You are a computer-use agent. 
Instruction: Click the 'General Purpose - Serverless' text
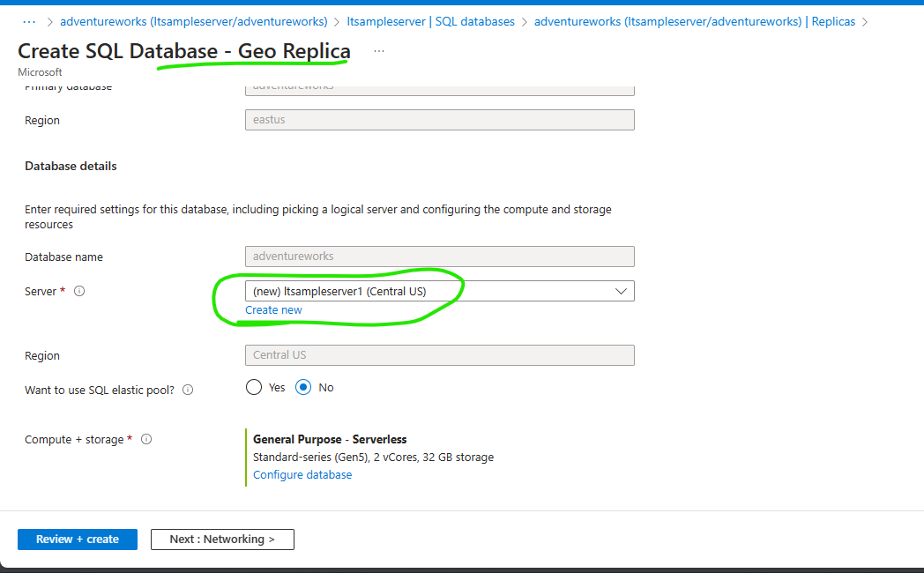(330, 439)
